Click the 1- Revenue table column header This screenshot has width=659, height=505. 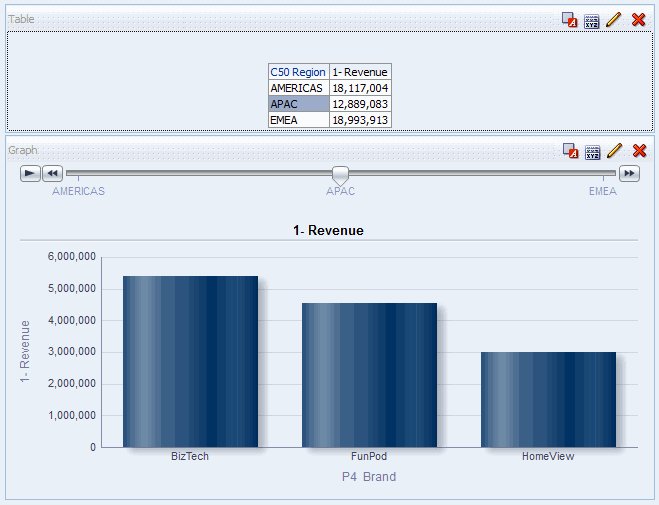tap(360, 72)
